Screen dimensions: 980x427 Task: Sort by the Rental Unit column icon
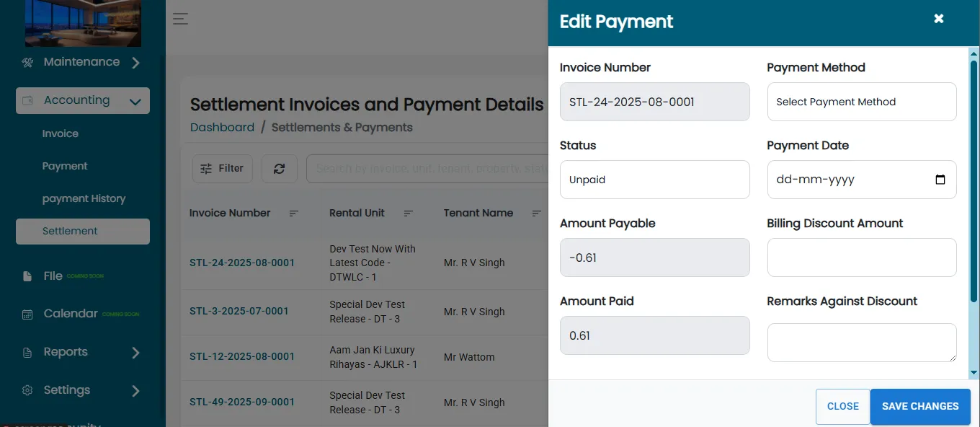pyautogui.click(x=409, y=213)
